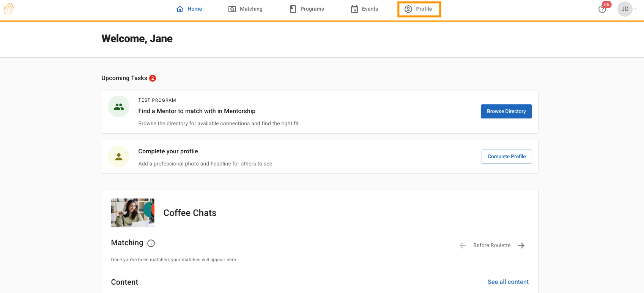
Task: Click the Programs book icon
Action: click(x=293, y=9)
